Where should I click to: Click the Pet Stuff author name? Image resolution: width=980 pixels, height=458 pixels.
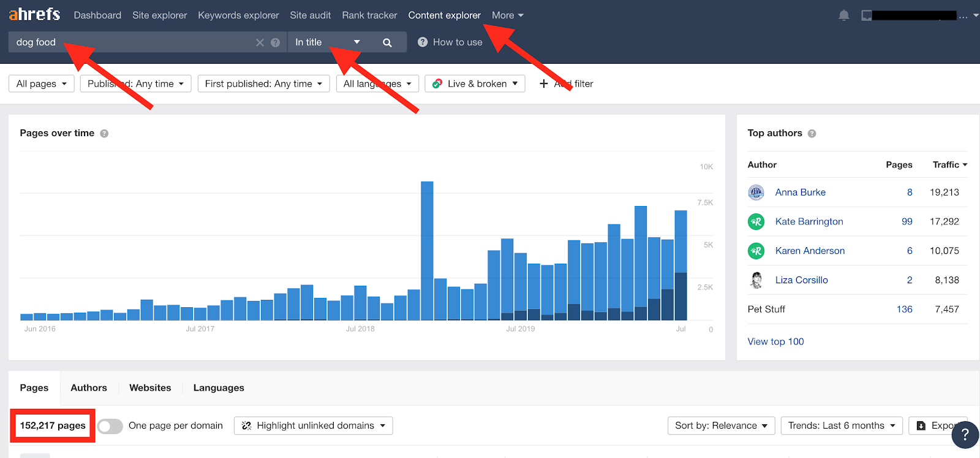766,310
